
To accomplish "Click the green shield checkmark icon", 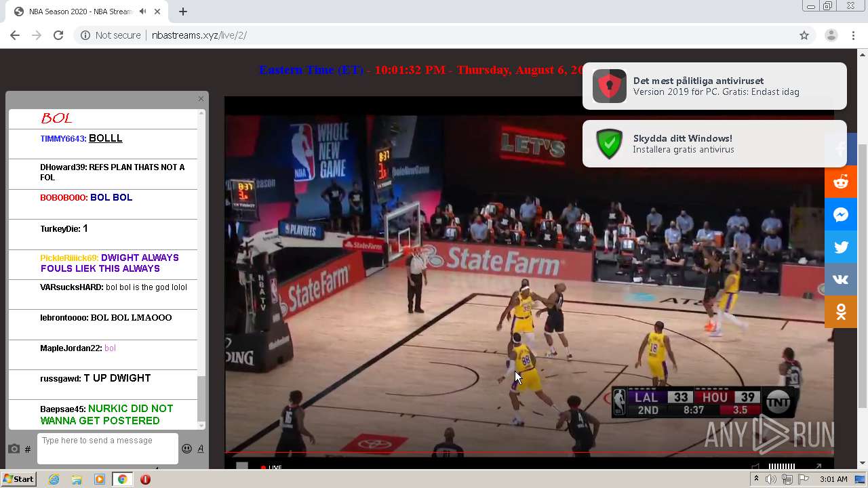I will tap(609, 144).
